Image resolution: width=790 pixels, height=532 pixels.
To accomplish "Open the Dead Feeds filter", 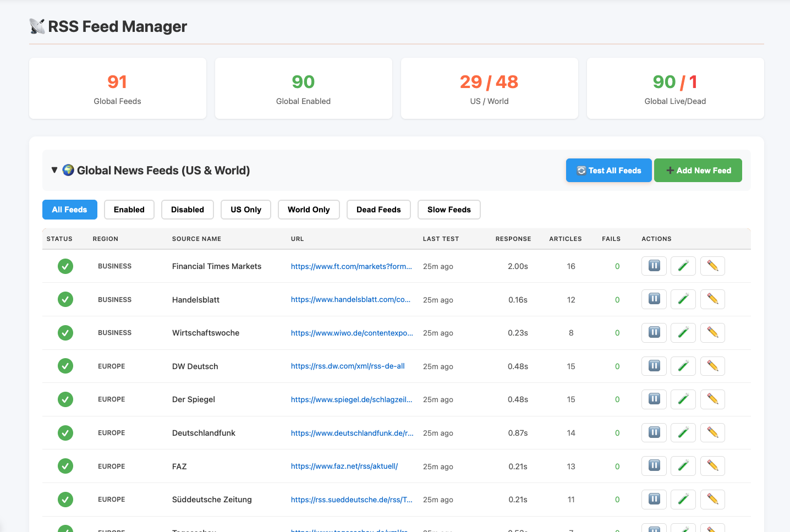I will click(x=378, y=210).
